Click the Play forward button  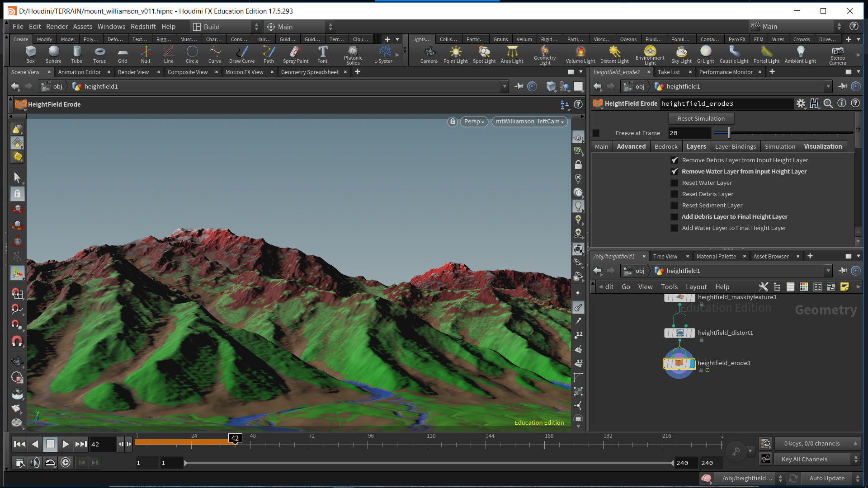(x=65, y=444)
